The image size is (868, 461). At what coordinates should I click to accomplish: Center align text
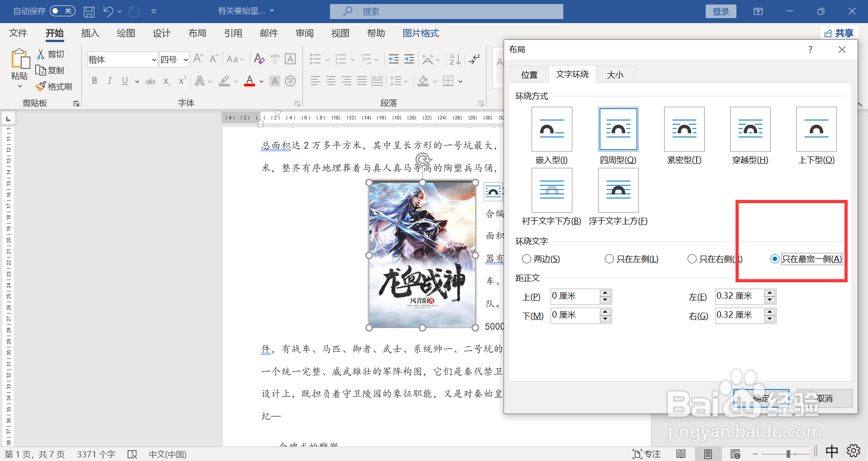click(331, 81)
